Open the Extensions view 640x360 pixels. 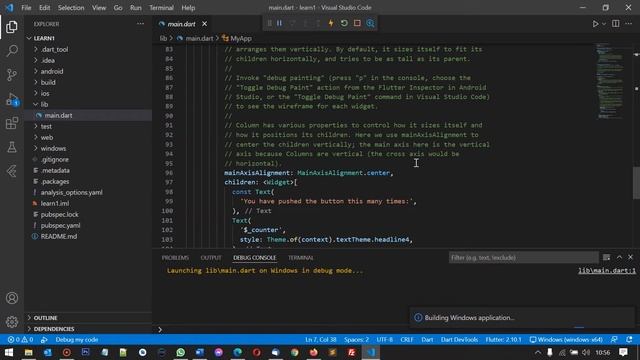pos(12,123)
